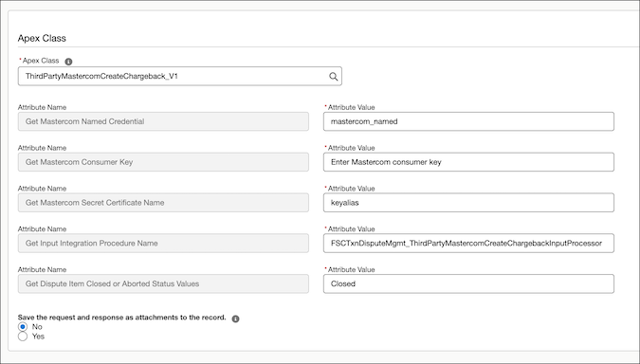Edit the FSCTxnDisputeMgmt input processor value field
Image resolution: width=640 pixels, height=364 pixels.
[x=468, y=244]
